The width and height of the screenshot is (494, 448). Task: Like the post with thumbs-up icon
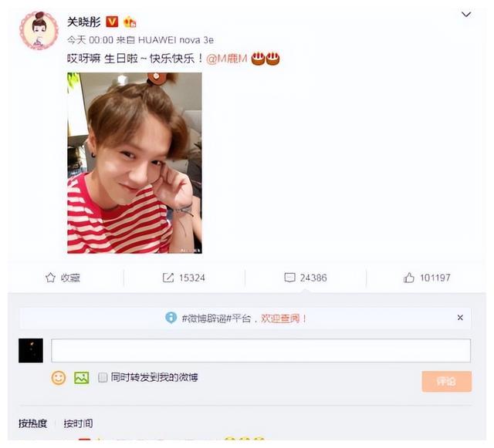408,278
